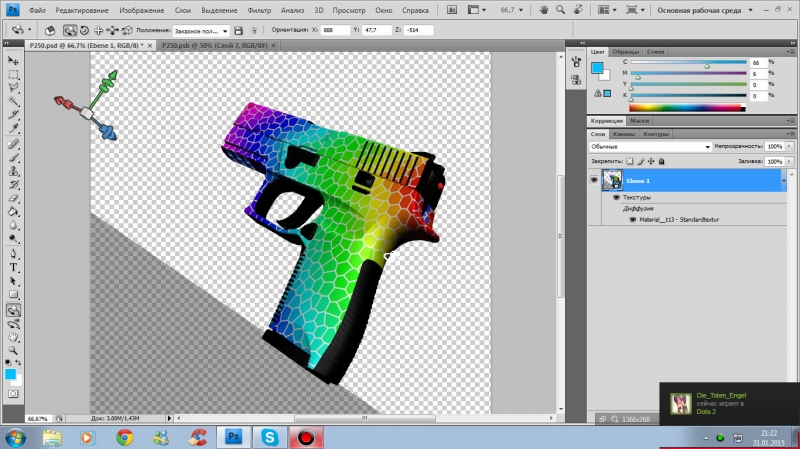Viewport: 800px width, 449px height.
Task: Toggle lock image pixels
Action: pyautogui.click(x=640, y=161)
